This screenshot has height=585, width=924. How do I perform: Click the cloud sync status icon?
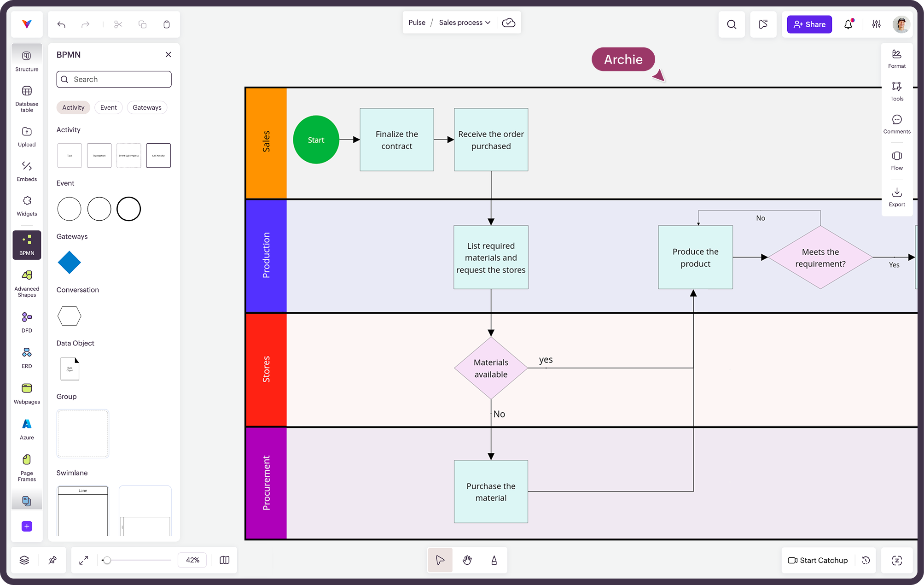[x=508, y=23]
